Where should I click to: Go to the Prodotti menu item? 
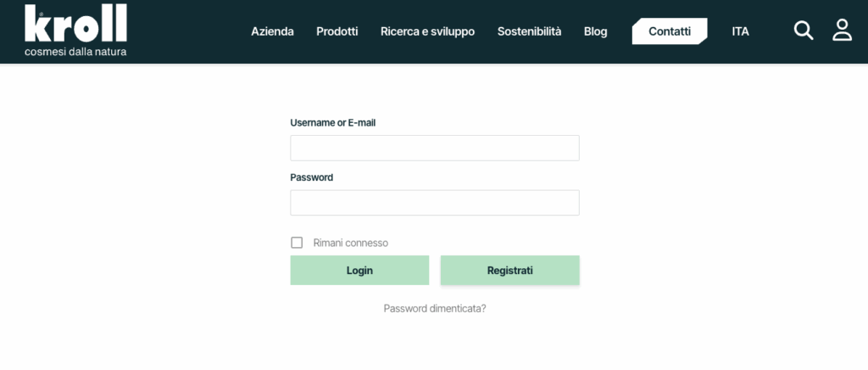point(337,31)
